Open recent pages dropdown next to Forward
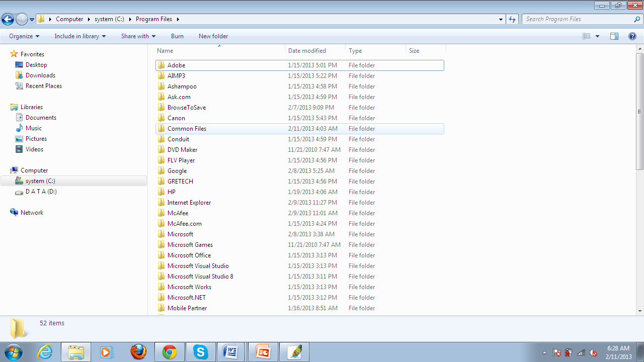Viewport: 644px width, 362px height. (32, 20)
